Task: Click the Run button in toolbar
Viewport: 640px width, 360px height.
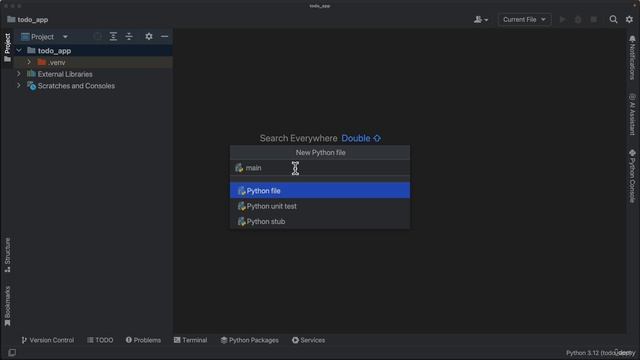Action: [562, 19]
